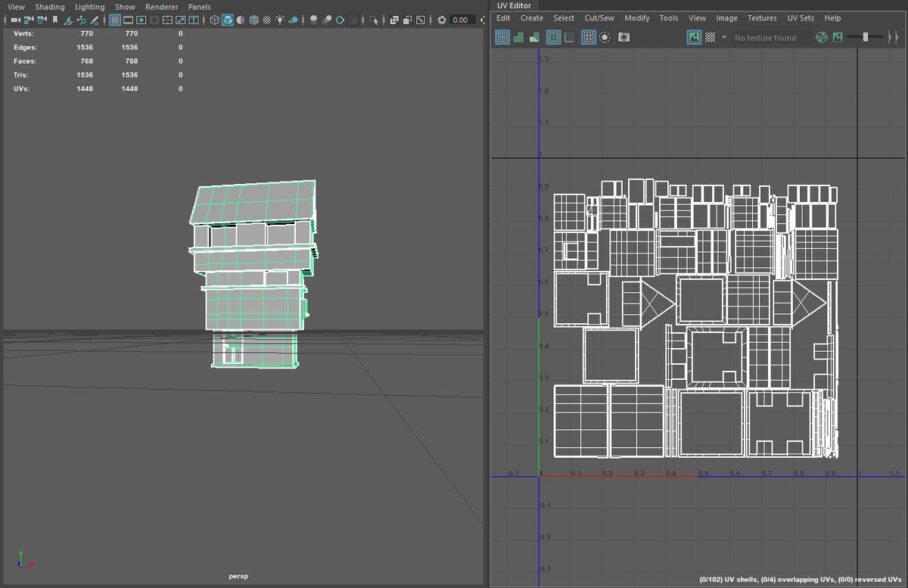908x588 pixels.
Task: Open the texture dropdown arrow
Action: click(x=724, y=37)
